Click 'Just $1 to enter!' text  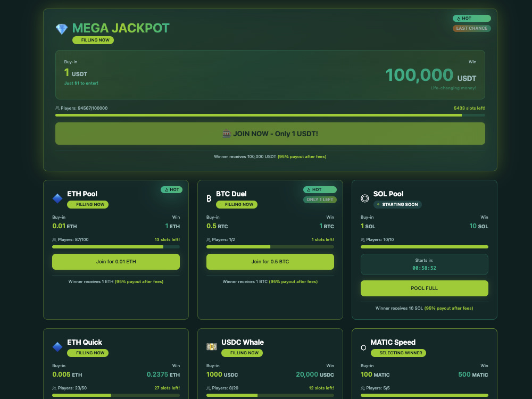pyautogui.click(x=81, y=83)
